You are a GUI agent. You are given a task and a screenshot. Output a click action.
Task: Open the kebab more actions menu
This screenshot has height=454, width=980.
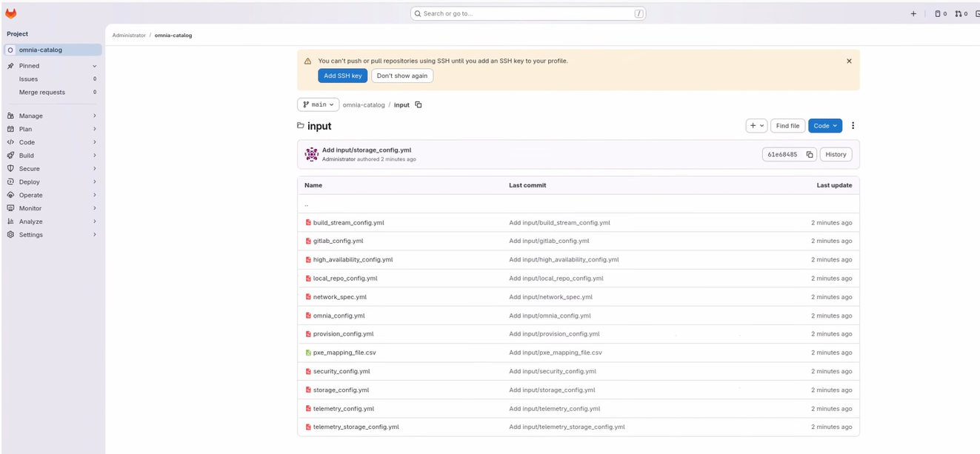(853, 126)
